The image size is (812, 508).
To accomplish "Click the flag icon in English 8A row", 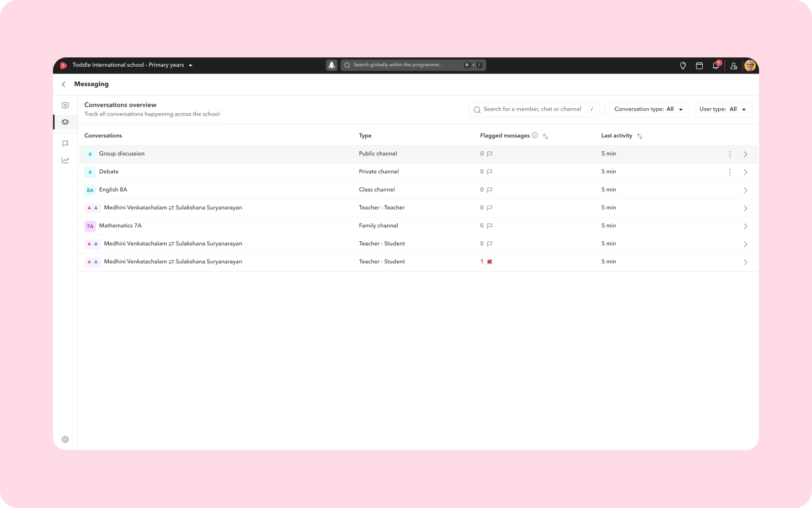I will pyautogui.click(x=489, y=190).
